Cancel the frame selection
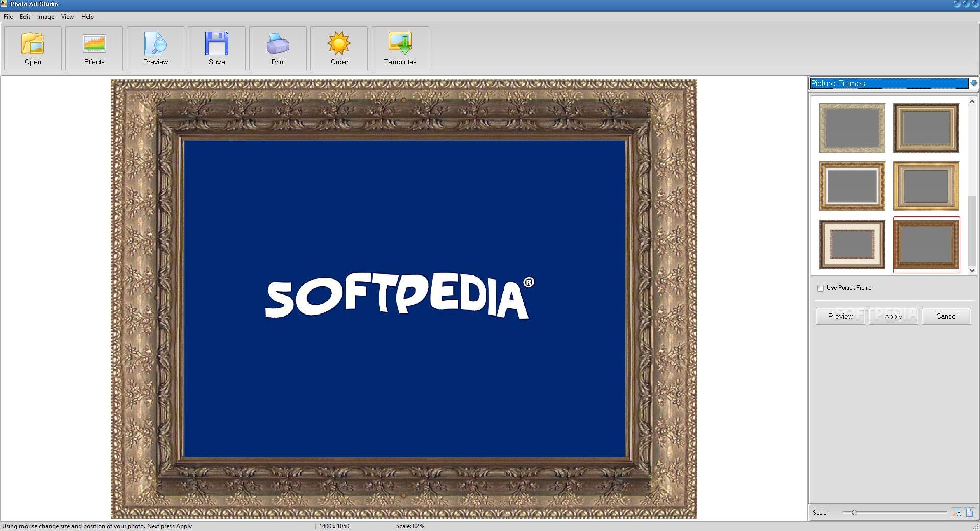The image size is (980, 531). pyautogui.click(x=946, y=316)
